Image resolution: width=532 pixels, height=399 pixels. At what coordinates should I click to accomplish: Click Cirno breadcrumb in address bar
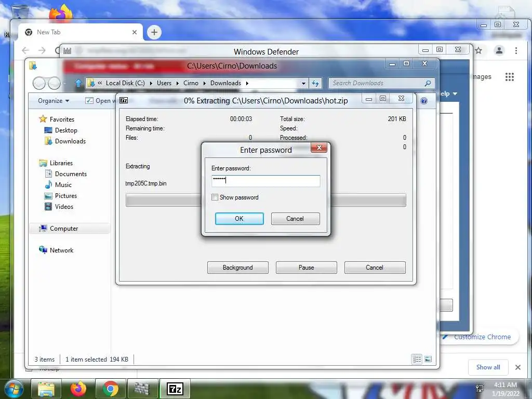pos(191,83)
